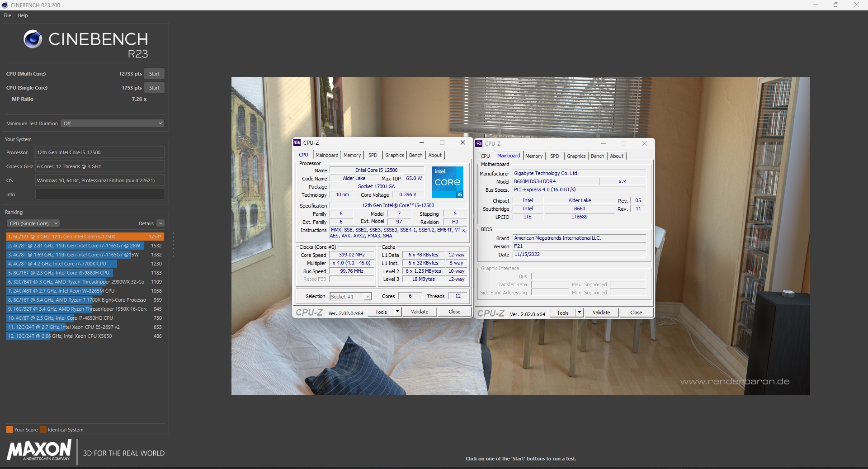Select the CPU tab in left CPU-Z

click(x=304, y=155)
